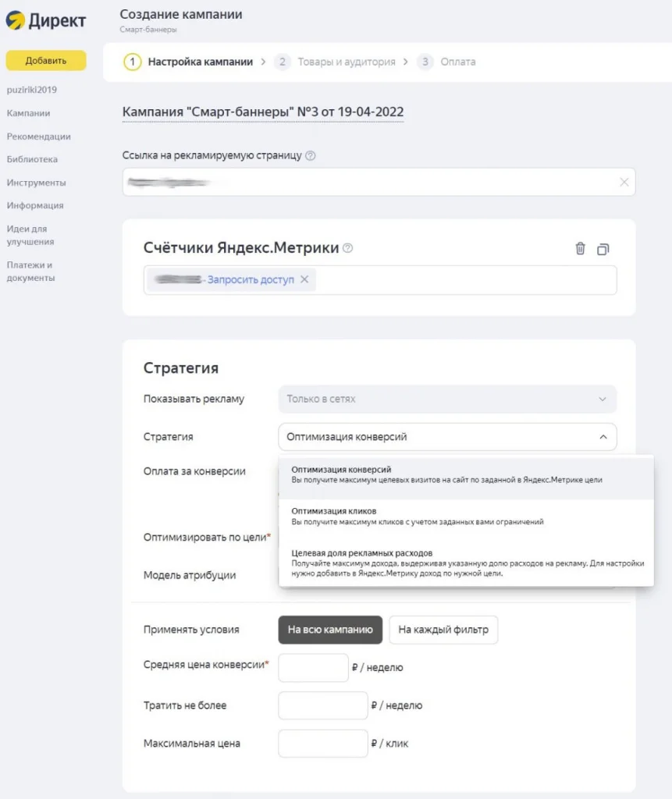Click the Yandex Direct logo

(x=45, y=21)
